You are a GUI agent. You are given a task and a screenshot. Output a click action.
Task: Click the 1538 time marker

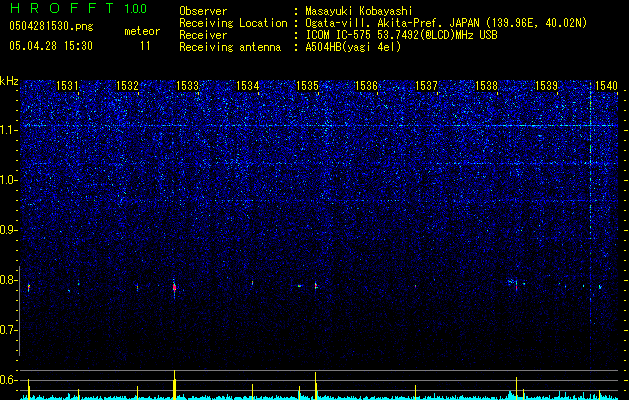coord(487,85)
